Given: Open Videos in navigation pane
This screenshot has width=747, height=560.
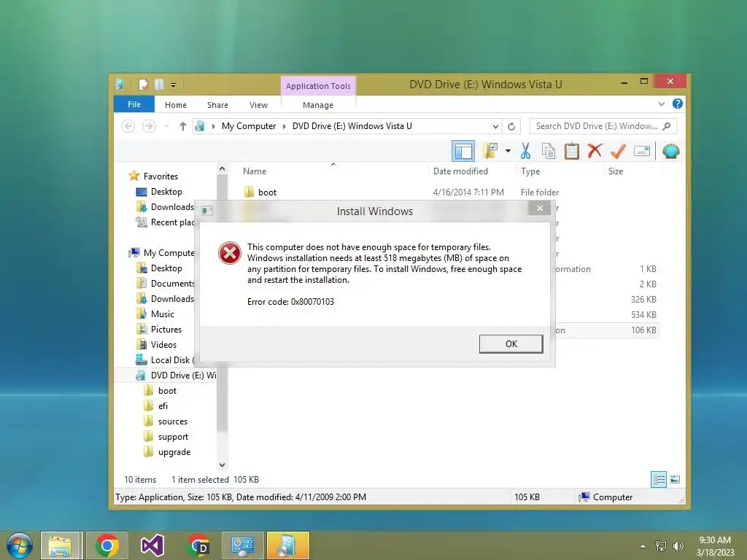Looking at the screenshot, I should pos(163,345).
